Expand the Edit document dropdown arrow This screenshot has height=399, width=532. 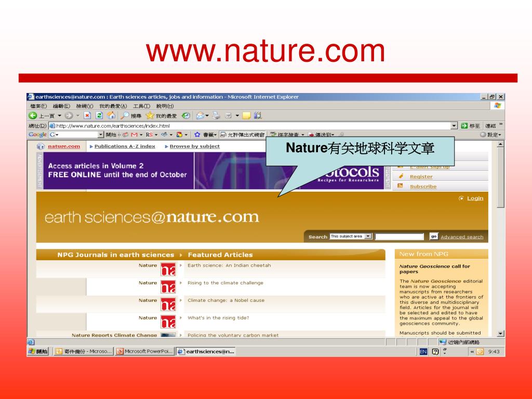(x=237, y=116)
